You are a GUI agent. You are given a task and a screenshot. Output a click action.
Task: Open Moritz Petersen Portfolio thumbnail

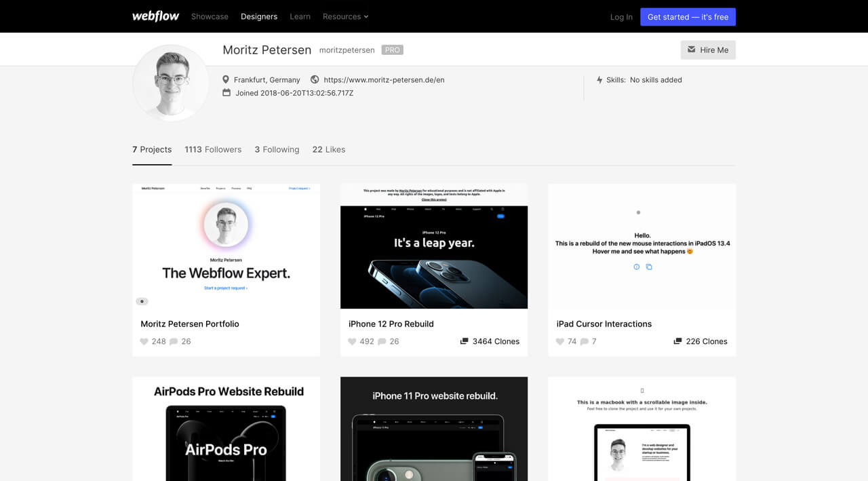pyautogui.click(x=226, y=246)
